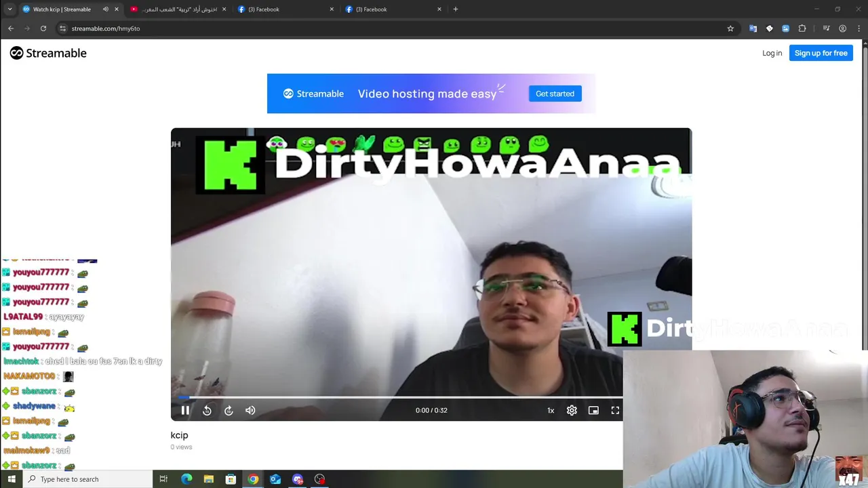This screenshot has width=868, height=488.
Task: Open a new browser tab
Action: pos(455,9)
